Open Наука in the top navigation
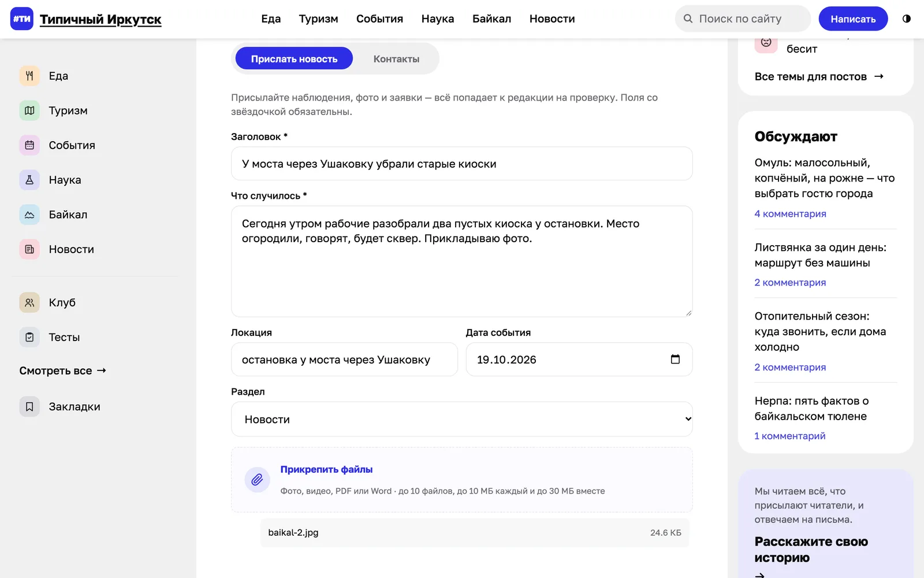Viewport: 924px width, 578px height. coord(438,18)
